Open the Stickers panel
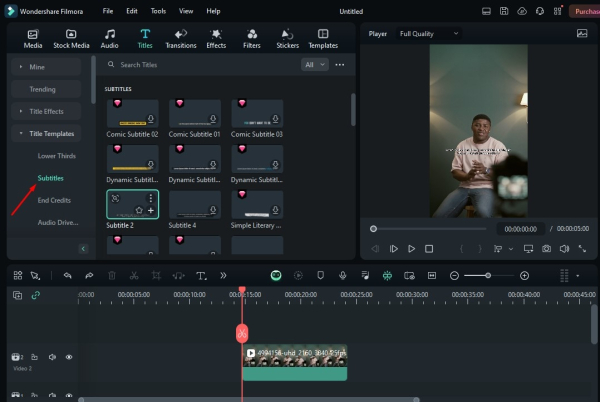 287,38
